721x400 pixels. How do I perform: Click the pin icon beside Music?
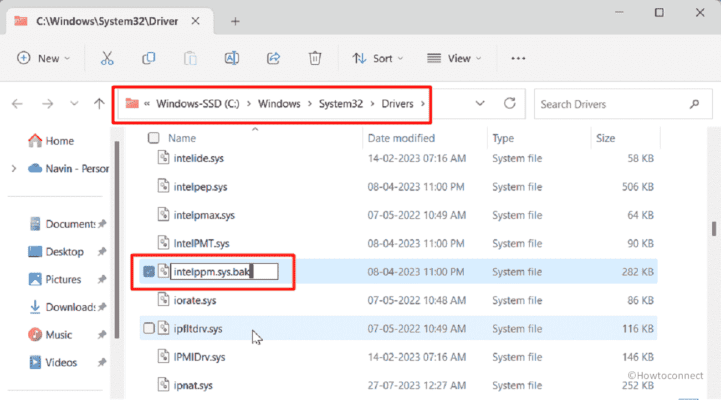click(x=102, y=335)
